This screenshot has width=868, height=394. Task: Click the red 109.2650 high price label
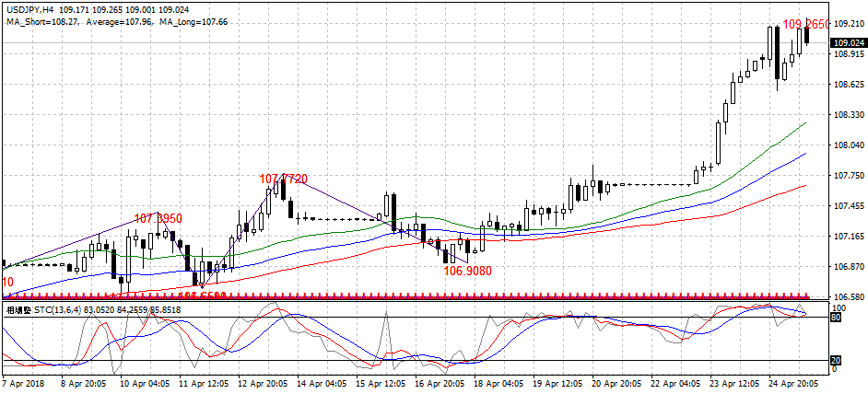804,22
